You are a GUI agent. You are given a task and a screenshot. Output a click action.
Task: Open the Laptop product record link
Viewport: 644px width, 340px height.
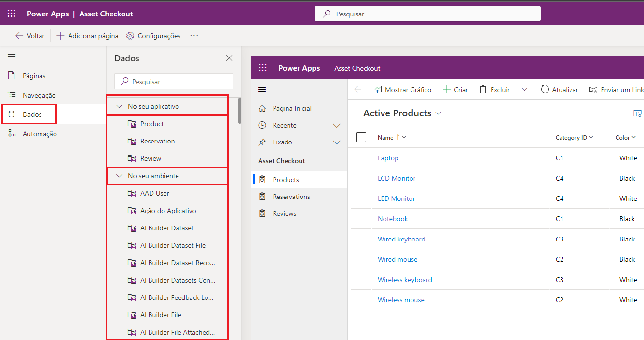pyautogui.click(x=388, y=158)
